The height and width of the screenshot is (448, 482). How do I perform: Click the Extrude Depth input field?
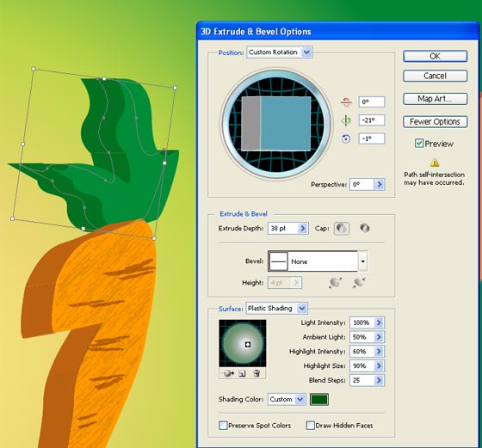(x=283, y=228)
